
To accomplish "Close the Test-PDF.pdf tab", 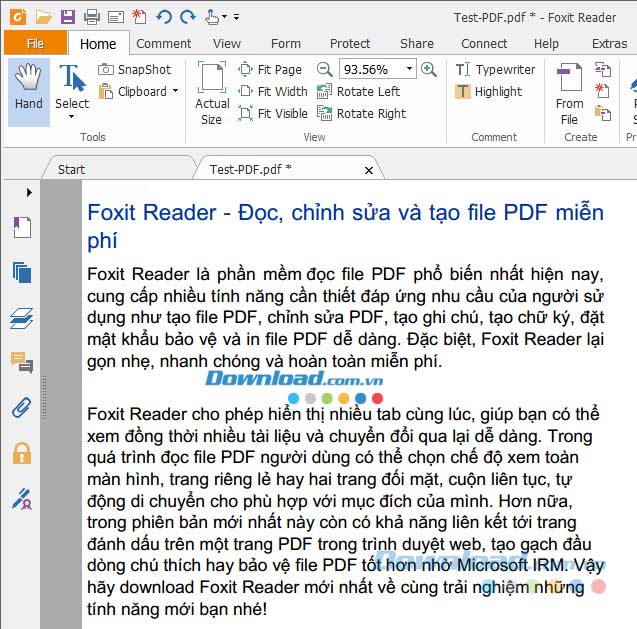I will [369, 170].
